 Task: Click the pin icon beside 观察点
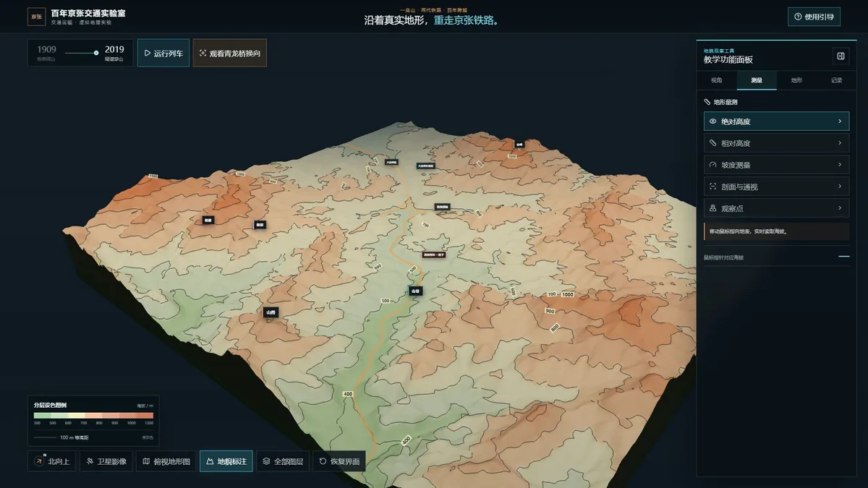pyautogui.click(x=713, y=208)
